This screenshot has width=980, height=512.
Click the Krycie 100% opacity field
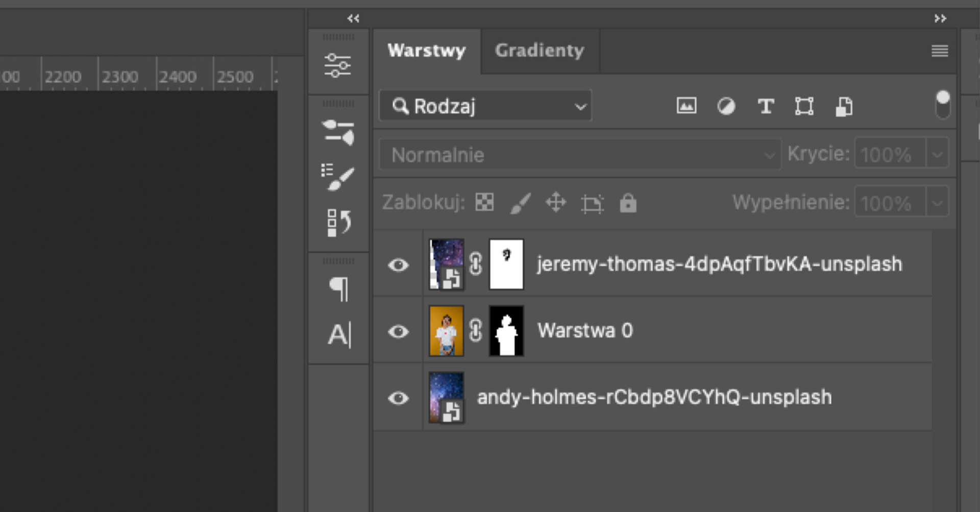click(890, 153)
